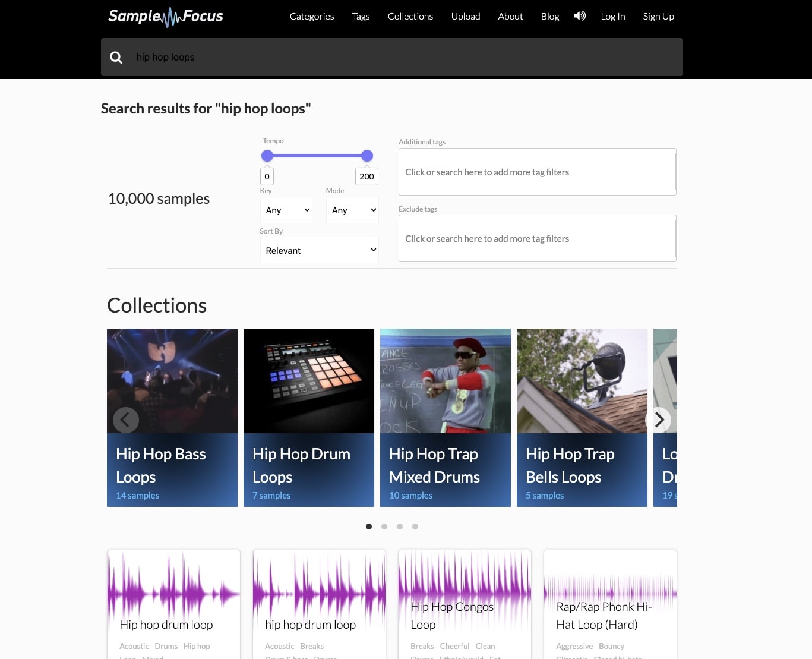Open the Categories menu
Screen dimensions: 812x659
coord(311,16)
